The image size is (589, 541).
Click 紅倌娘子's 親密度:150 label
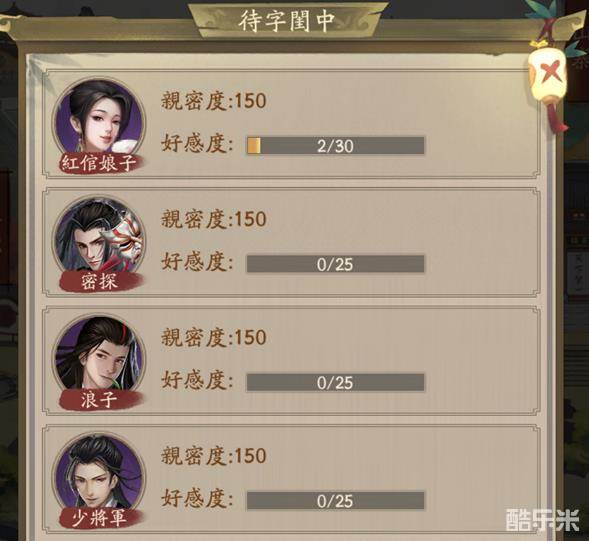214,101
